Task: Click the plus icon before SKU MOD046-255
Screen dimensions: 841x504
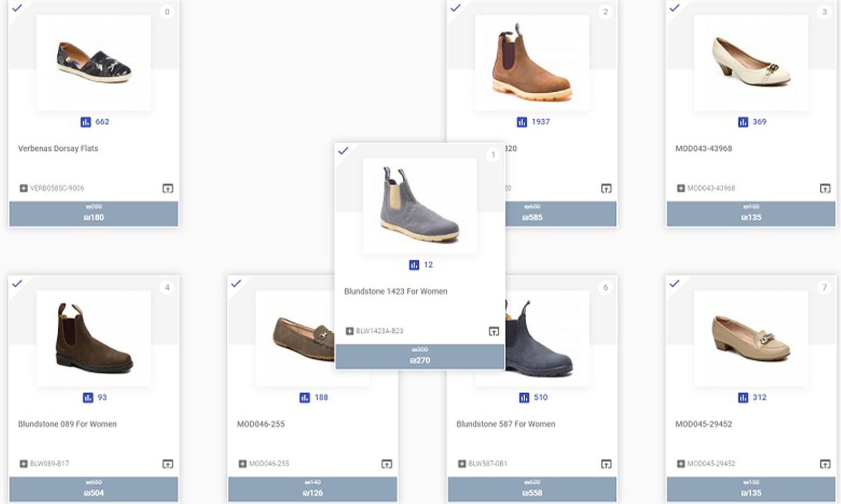Action: (x=243, y=464)
